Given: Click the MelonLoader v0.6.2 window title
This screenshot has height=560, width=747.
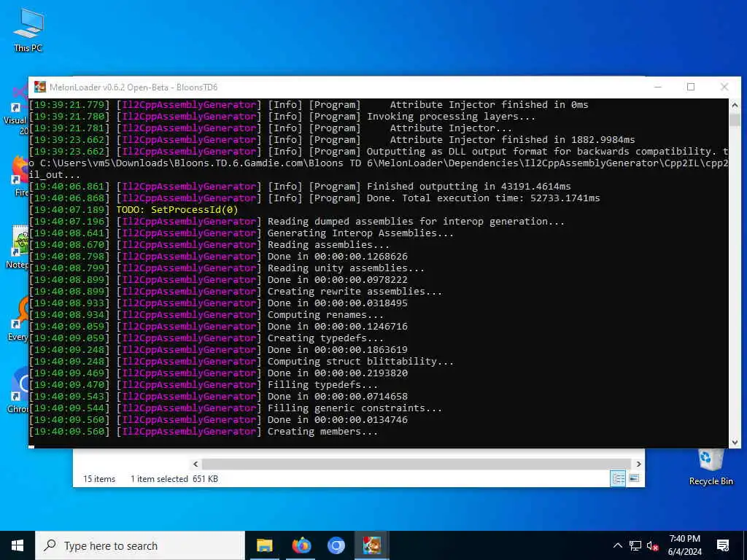Looking at the screenshot, I should [133, 87].
